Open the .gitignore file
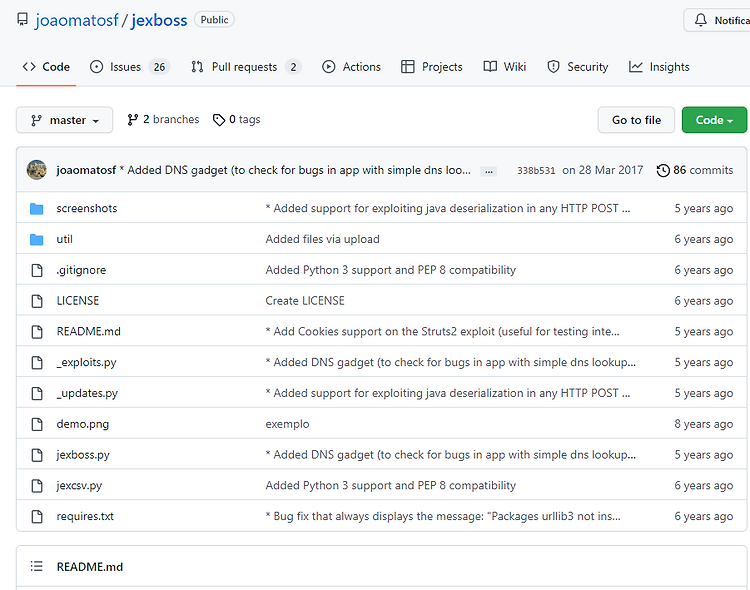750x590 pixels. [81, 270]
